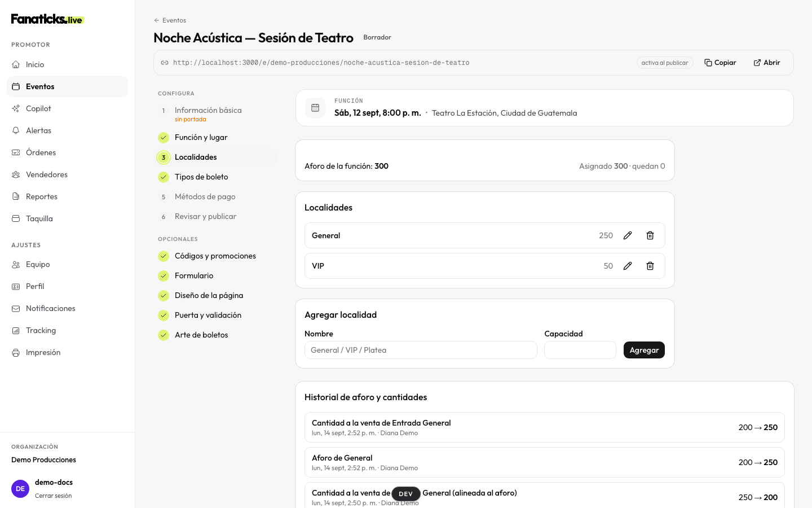Image resolution: width=812 pixels, height=508 pixels.
Task: Click Abrir to open event page
Action: pyautogui.click(x=767, y=63)
